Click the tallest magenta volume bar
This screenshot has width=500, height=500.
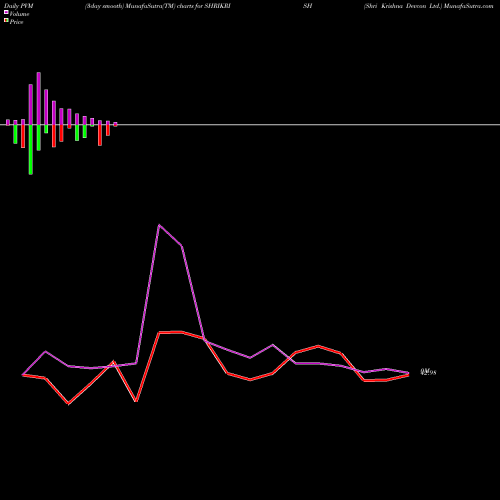39,99
